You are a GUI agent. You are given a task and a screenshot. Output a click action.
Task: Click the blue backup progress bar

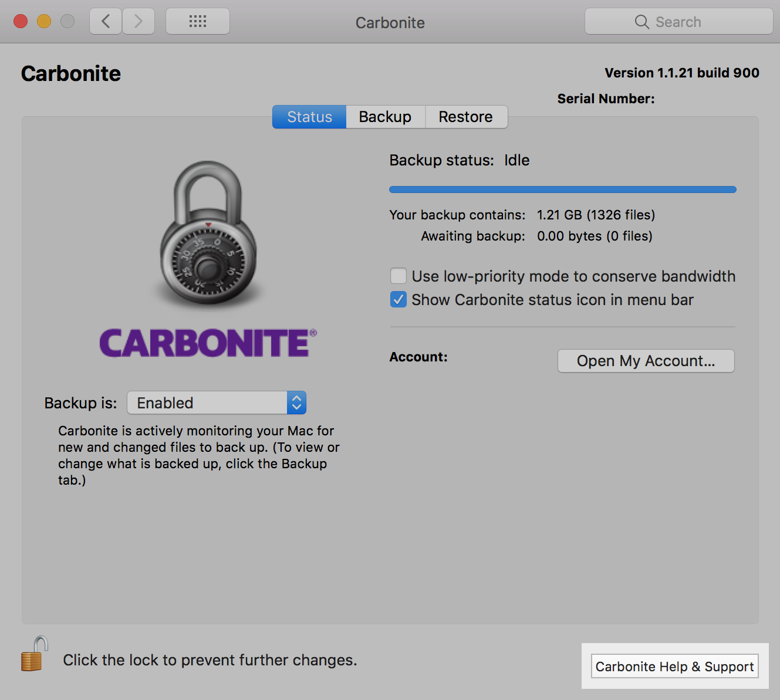(x=562, y=190)
